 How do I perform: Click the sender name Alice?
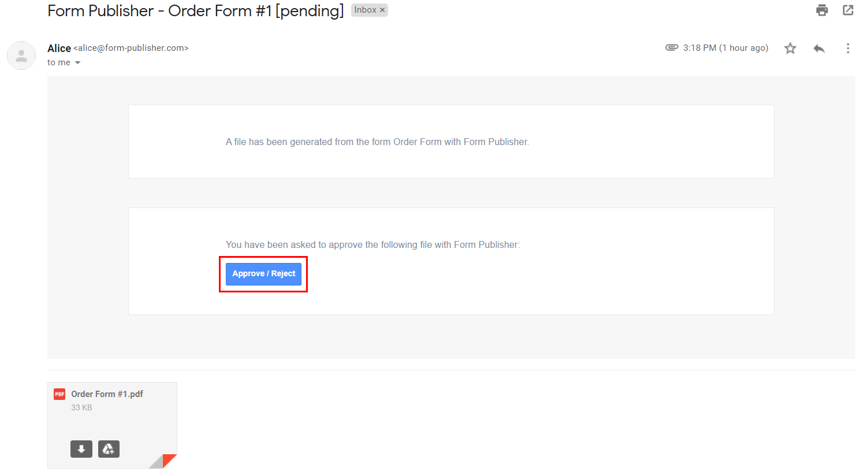pyautogui.click(x=59, y=48)
